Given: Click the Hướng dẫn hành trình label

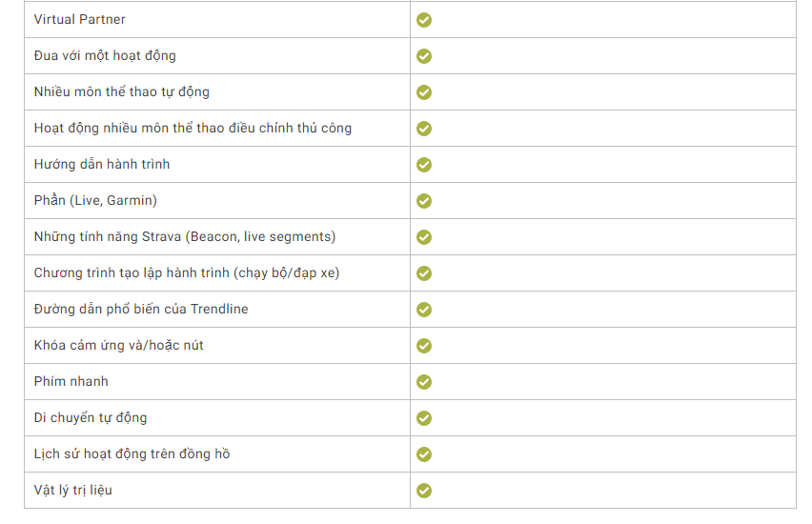Looking at the screenshot, I should pos(102,164).
